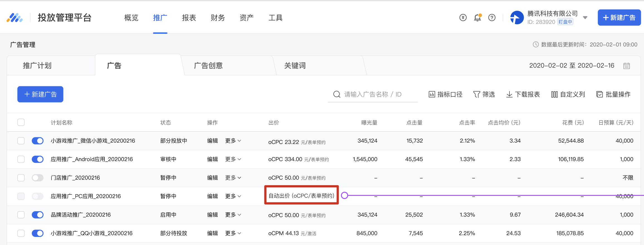Expand 更多 menu for 小游戏推广_QQ小游戏
The image size is (644, 245).
coord(233,233)
